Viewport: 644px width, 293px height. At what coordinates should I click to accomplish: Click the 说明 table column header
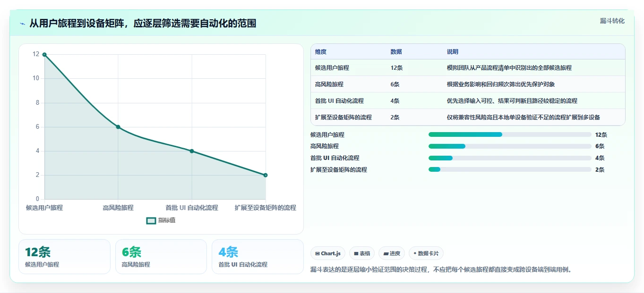(x=453, y=52)
